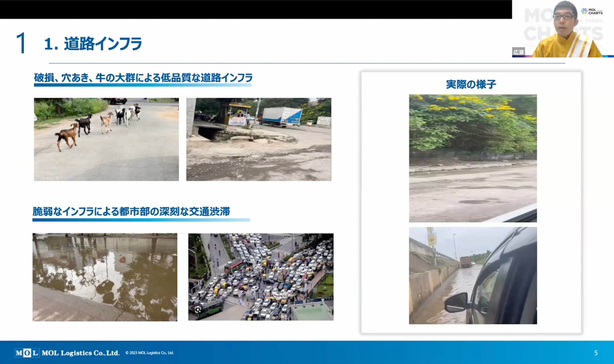
Task: Select the yellow flowering tree road photo
Action: coord(473,158)
